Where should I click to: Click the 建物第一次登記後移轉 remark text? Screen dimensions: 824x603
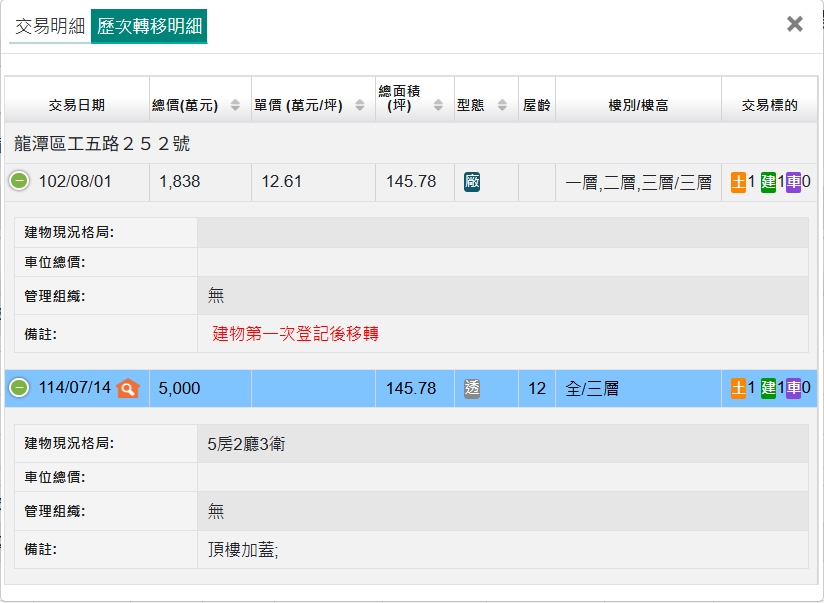(x=295, y=334)
